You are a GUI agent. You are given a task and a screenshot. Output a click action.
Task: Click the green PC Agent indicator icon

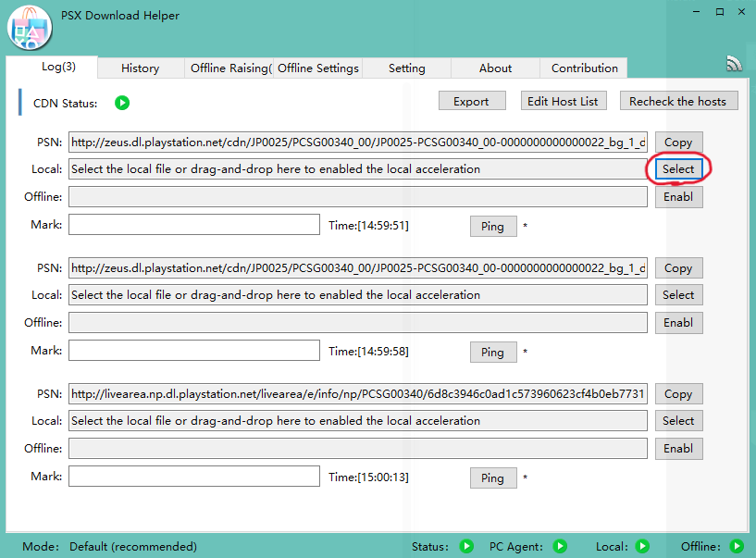tap(560, 546)
